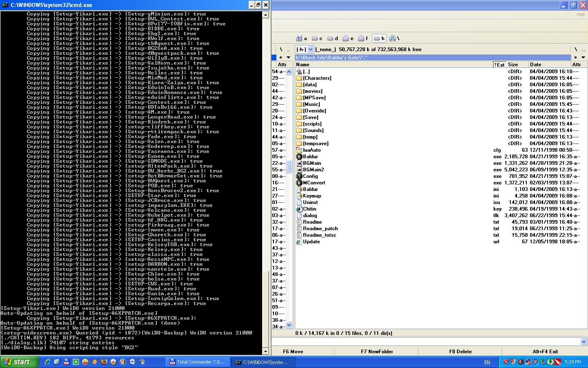Select drive a floppy button
Screen dimensions: 588x368
pos(301,38)
